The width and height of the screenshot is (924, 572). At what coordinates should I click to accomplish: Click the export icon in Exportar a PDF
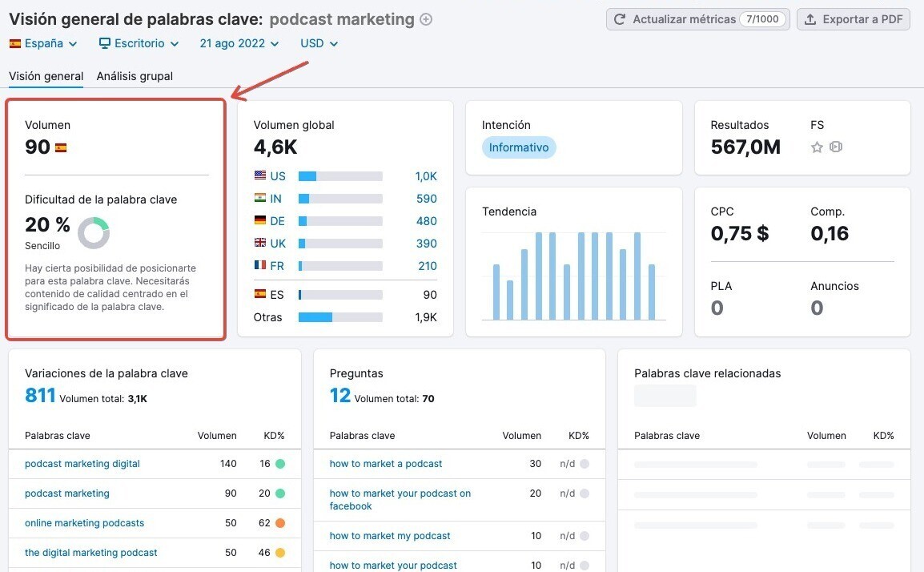[810, 19]
